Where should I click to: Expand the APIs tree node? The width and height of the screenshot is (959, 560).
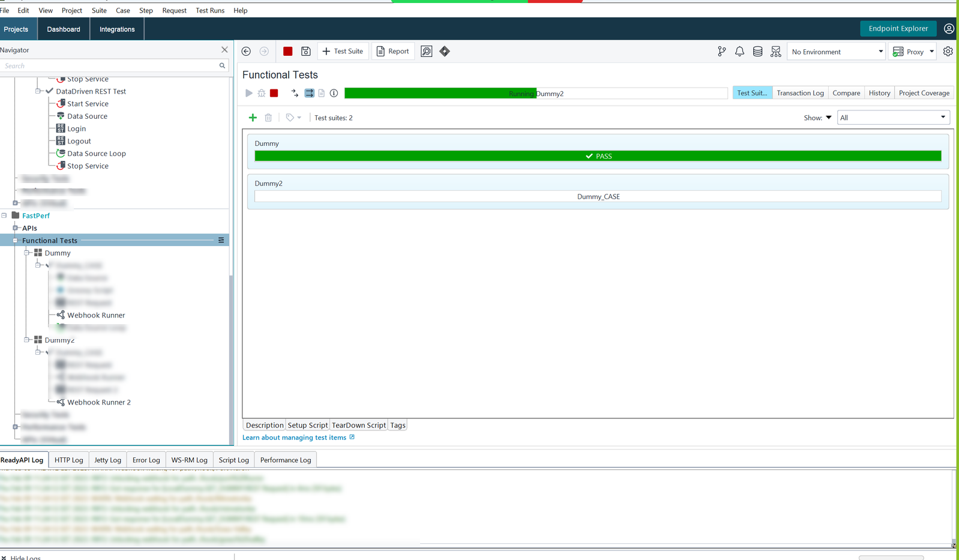point(16,228)
